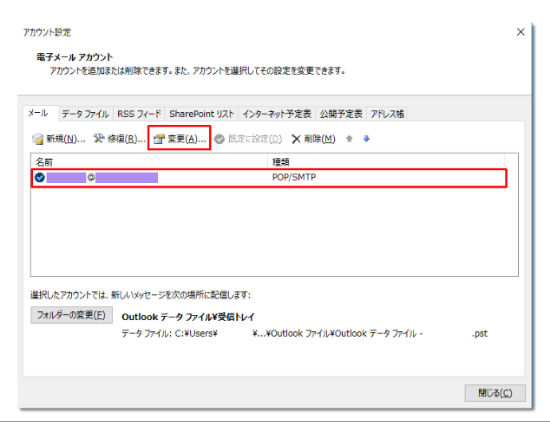Open the RSS フィード tab
Viewport: 550px width, 422px height.
[x=139, y=114]
